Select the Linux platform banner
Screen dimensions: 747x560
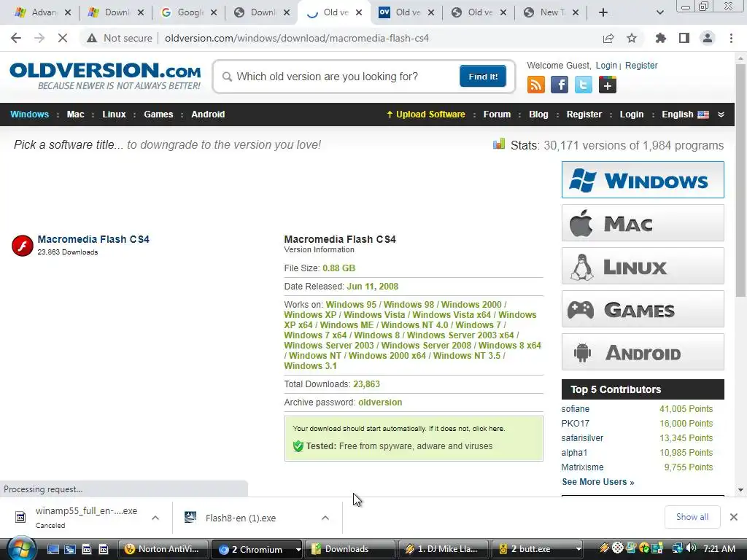click(x=643, y=265)
